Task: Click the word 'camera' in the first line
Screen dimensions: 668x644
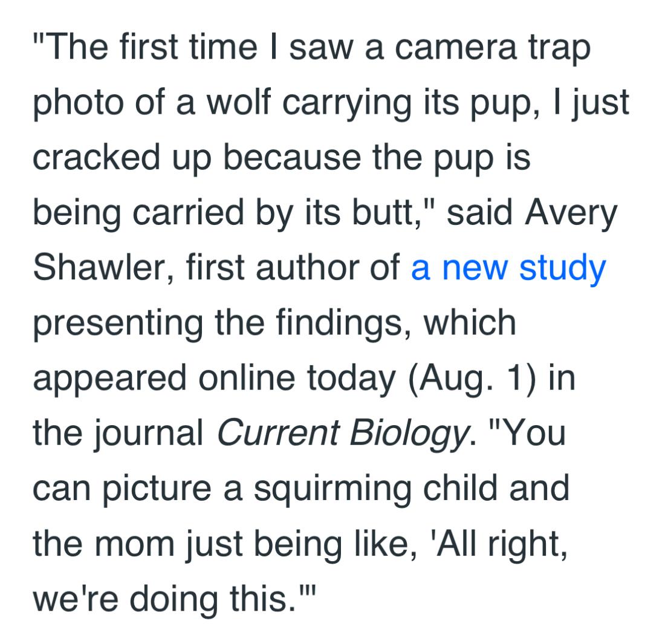Action: [x=455, y=48]
